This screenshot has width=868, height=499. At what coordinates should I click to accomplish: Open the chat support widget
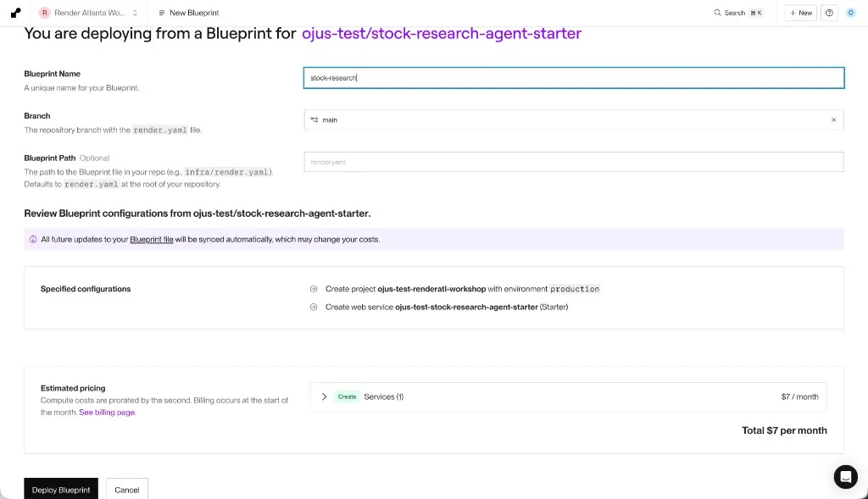[x=845, y=476]
